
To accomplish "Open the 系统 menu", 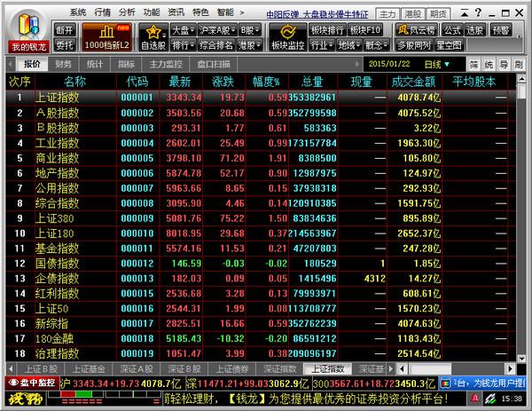I will pos(78,13).
